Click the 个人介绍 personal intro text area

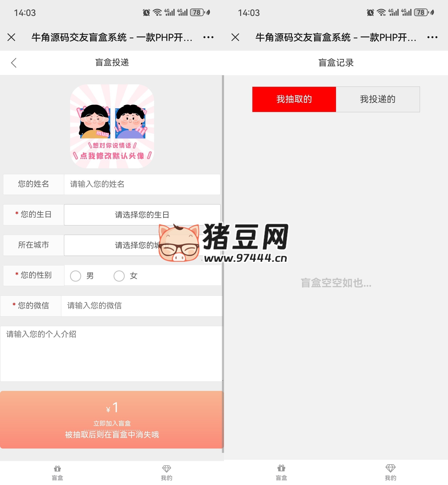tap(111, 353)
